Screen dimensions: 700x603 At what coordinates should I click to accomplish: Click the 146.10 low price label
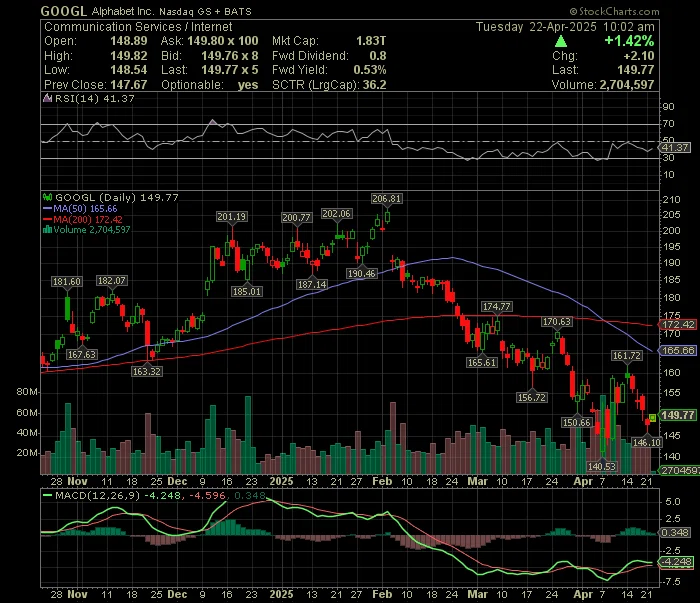pos(647,442)
